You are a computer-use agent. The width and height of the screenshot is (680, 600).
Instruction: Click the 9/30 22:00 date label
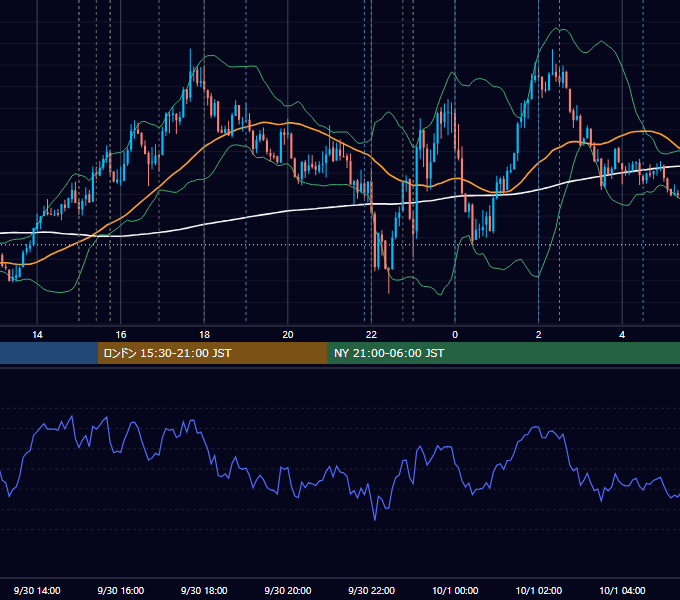pyautogui.click(x=372, y=590)
